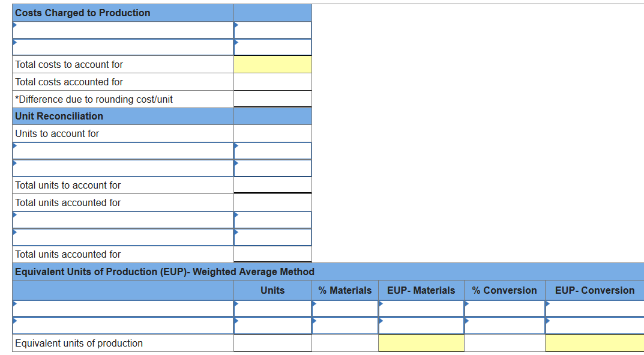Click the yellow EUP- Materials total cell
644x355 pixels.
point(421,342)
